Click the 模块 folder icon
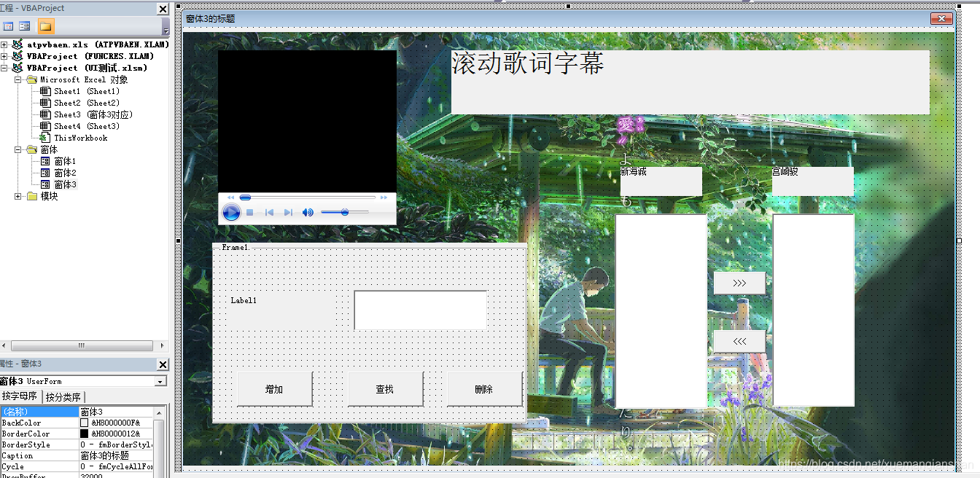The image size is (980, 478). click(x=32, y=196)
